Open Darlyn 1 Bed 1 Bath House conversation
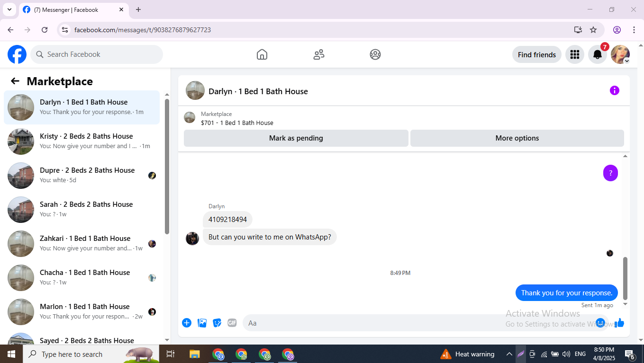 [82, 107]
